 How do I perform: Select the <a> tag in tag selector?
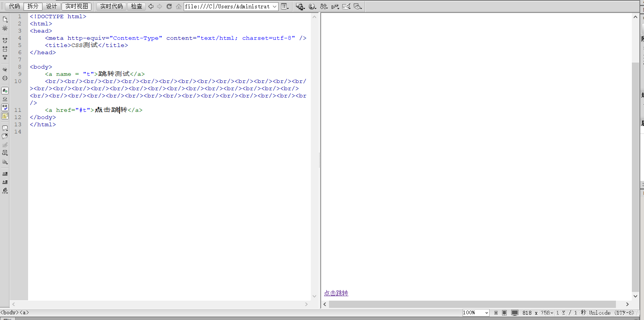click(24, 312)
